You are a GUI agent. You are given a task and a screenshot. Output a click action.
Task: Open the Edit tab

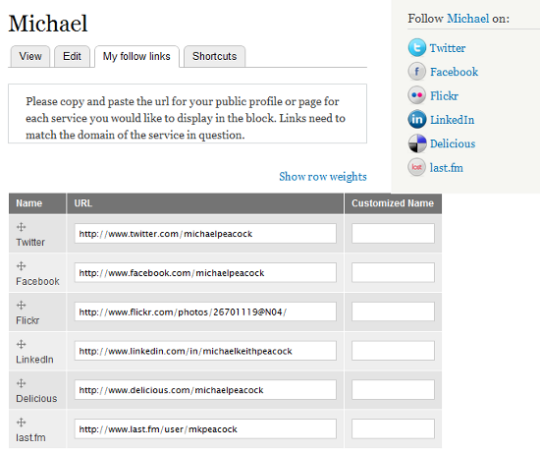[72, 56]
